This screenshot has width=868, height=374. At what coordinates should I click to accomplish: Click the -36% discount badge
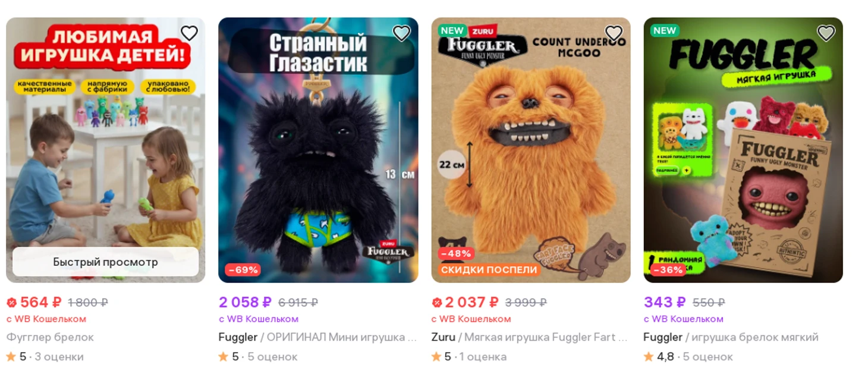[x=668, y=270]
